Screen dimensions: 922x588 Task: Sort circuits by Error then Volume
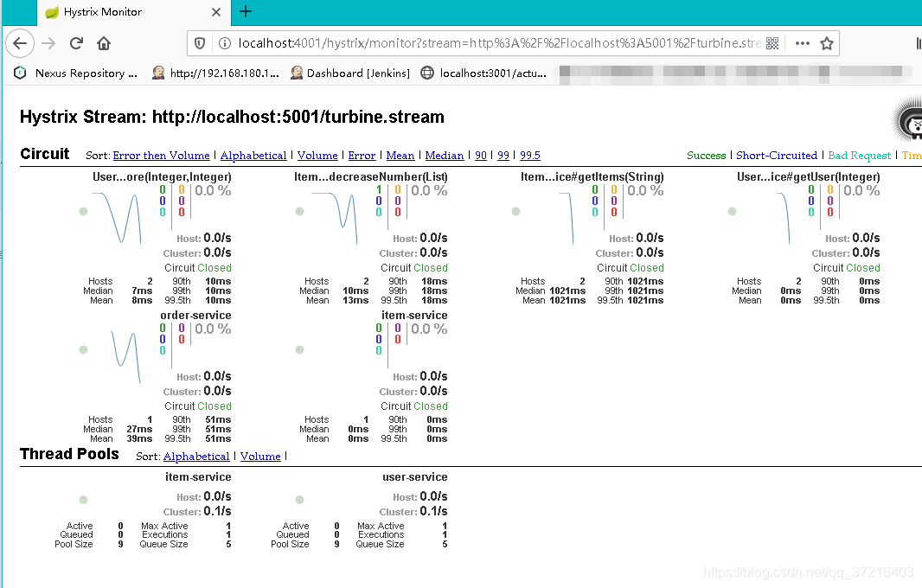coord(161,156)
